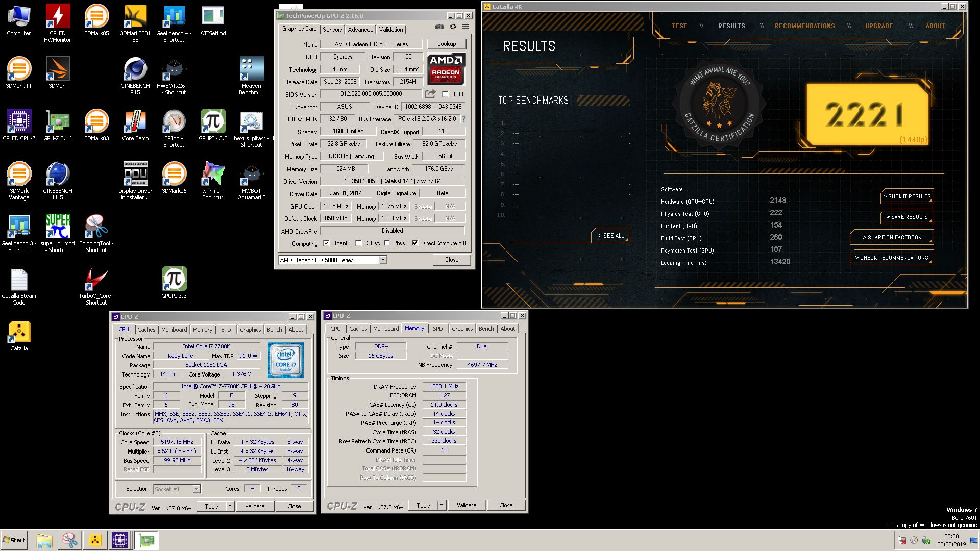
Task: Open the SPD tab in the CPU-Z Memory window
Action: click(438, 329)
